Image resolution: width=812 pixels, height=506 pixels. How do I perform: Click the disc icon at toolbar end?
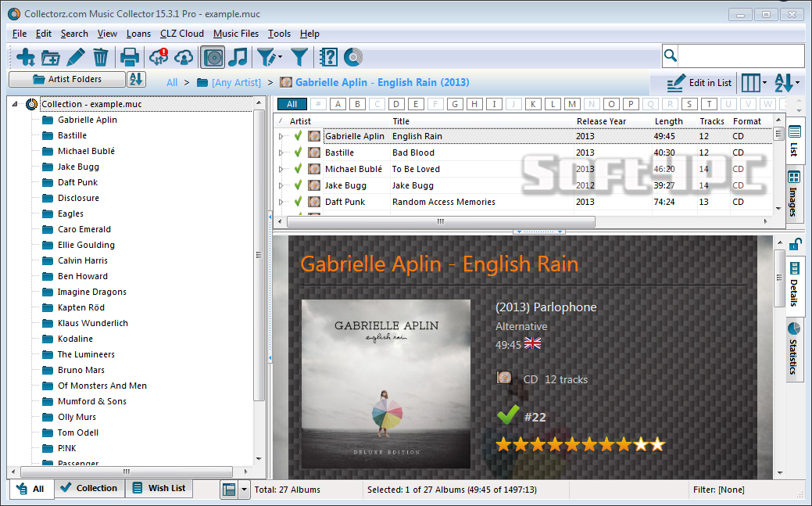352,57
